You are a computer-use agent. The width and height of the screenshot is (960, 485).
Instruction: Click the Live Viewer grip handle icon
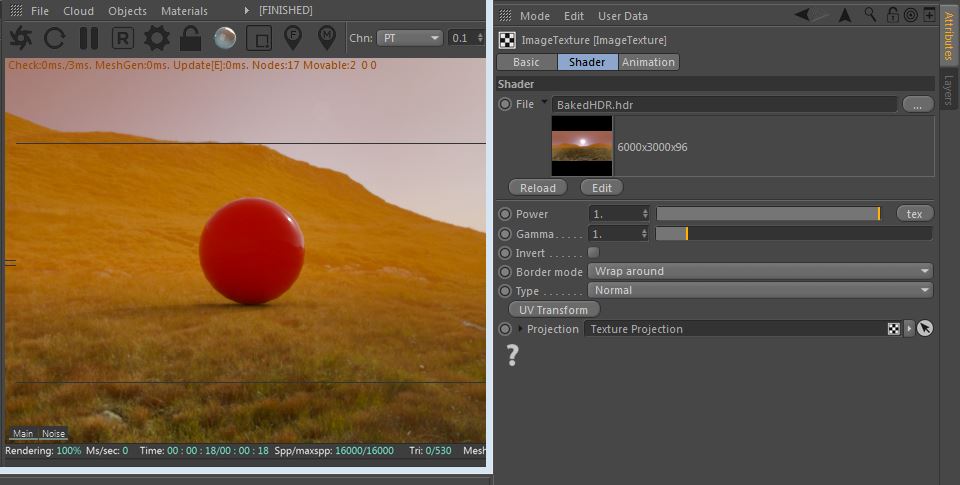(x=17, y=10)
